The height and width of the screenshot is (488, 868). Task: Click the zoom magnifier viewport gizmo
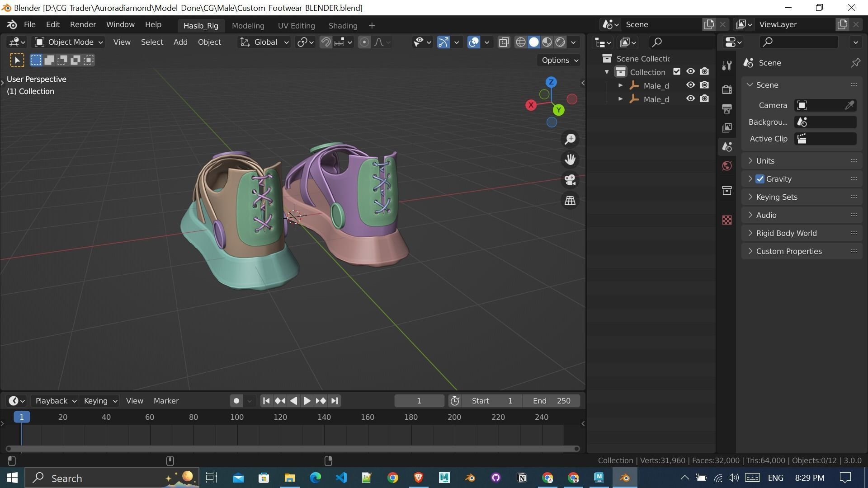point(570,139)
